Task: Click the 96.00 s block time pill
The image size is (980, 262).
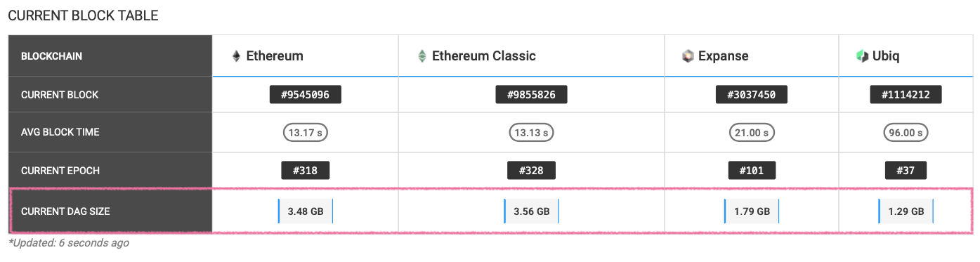Action: pyautogui.click(x=906, y=132)
